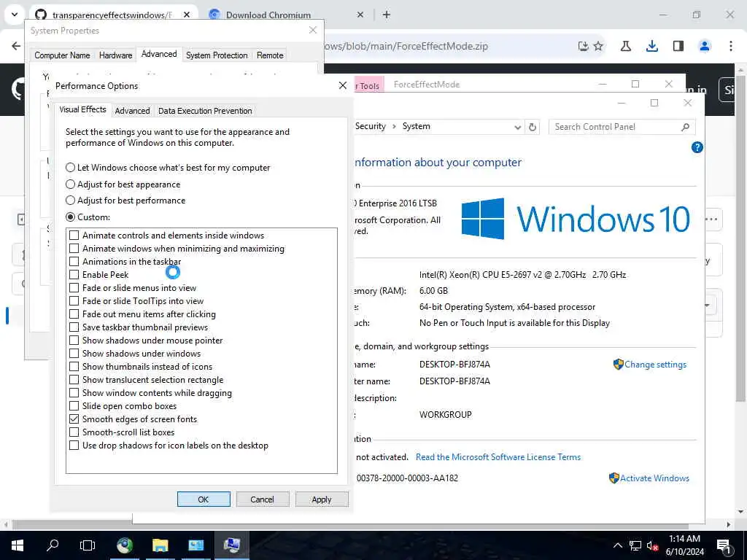Open Chrome downloads icon
Screen dimensions: 747x560
click(651, 46)
